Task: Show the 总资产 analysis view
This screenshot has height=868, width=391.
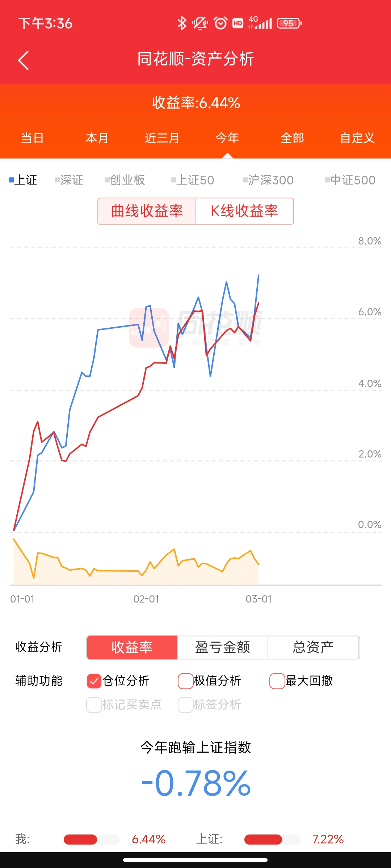Action: (x=313, y=647)
